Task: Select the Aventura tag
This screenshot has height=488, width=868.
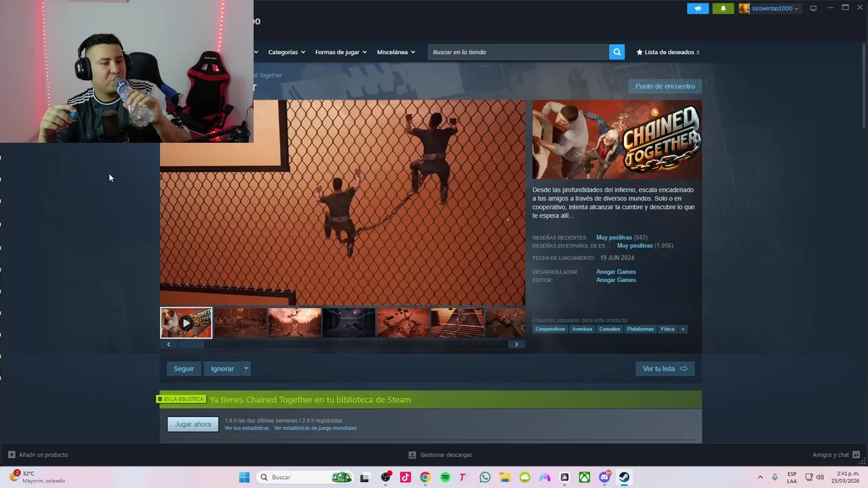Action: pos(582,329)
